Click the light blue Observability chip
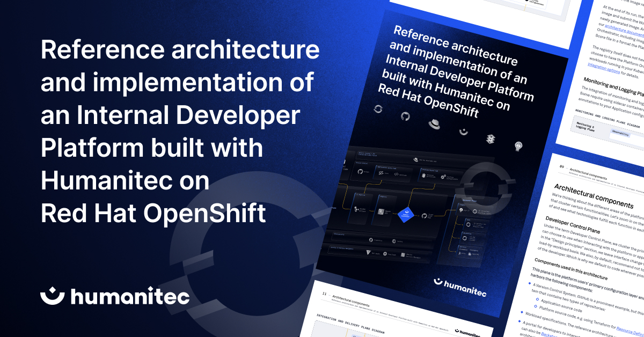Screen dimensions: 644x337 pos(620,134)
